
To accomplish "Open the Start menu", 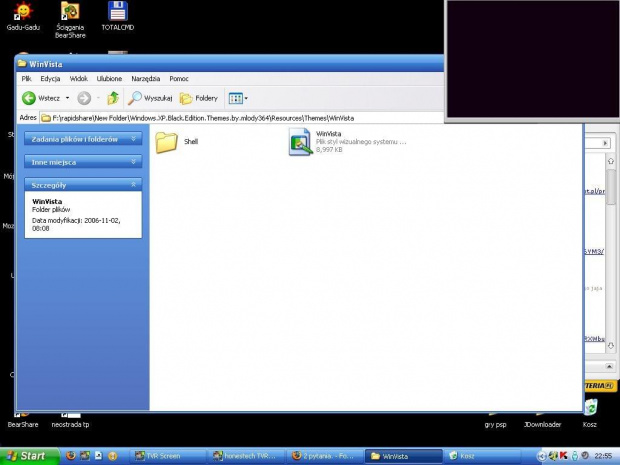I will point(30,456).
